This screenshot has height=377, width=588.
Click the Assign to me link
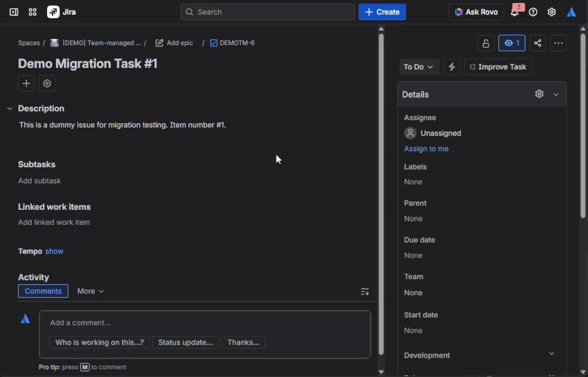click(426, 148)
